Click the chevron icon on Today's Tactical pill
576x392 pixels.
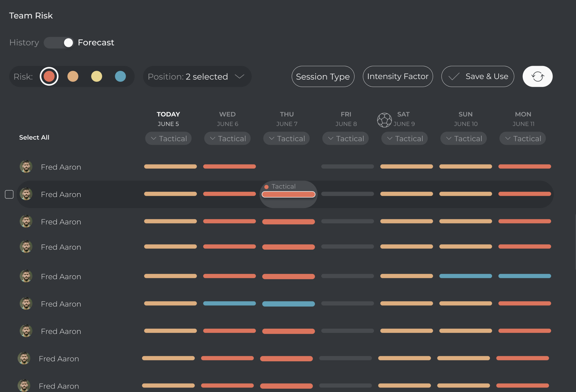click(154, 138)
